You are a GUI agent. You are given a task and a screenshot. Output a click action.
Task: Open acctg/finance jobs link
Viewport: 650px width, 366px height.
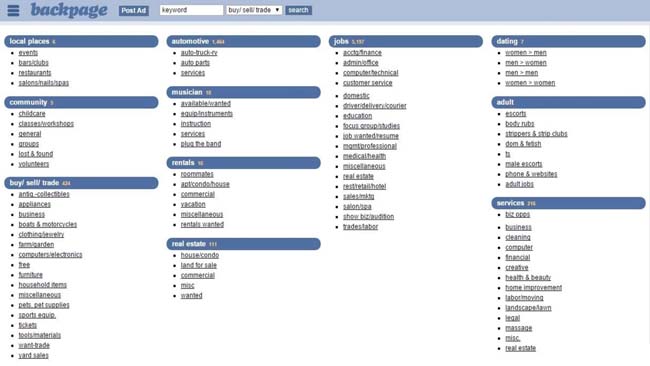pyautogui.click(x=362, y=53)
